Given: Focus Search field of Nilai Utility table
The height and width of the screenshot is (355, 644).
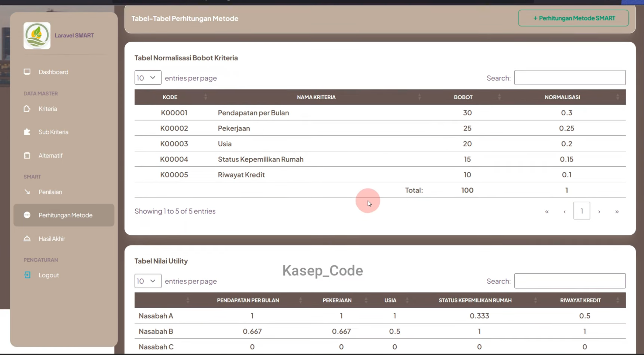Looking at the screenshot, I should point(570,281).
